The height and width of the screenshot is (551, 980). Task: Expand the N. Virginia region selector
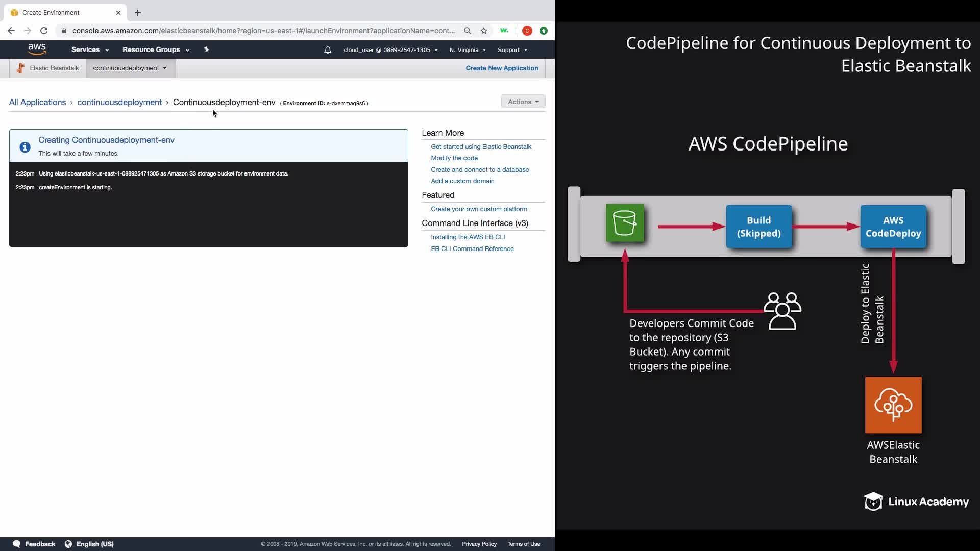click(x=468, y=50)
